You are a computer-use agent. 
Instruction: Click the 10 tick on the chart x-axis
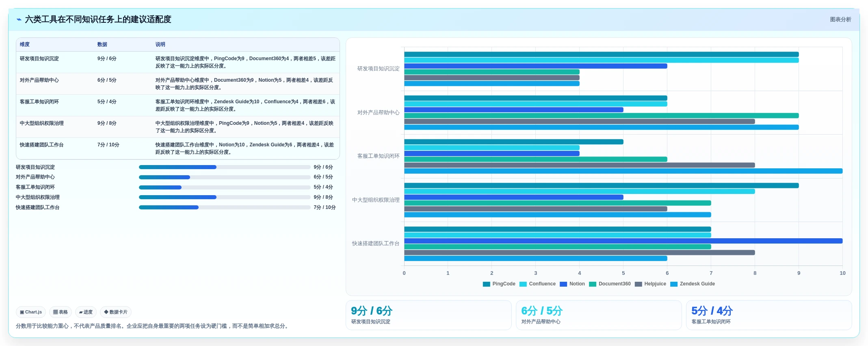(x=842, y=273)
